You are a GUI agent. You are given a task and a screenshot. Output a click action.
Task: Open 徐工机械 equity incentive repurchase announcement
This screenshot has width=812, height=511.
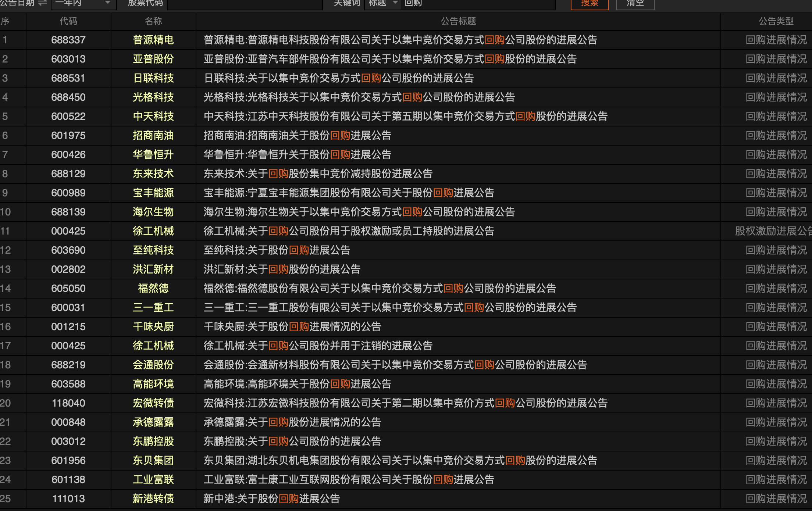point(349,231)
